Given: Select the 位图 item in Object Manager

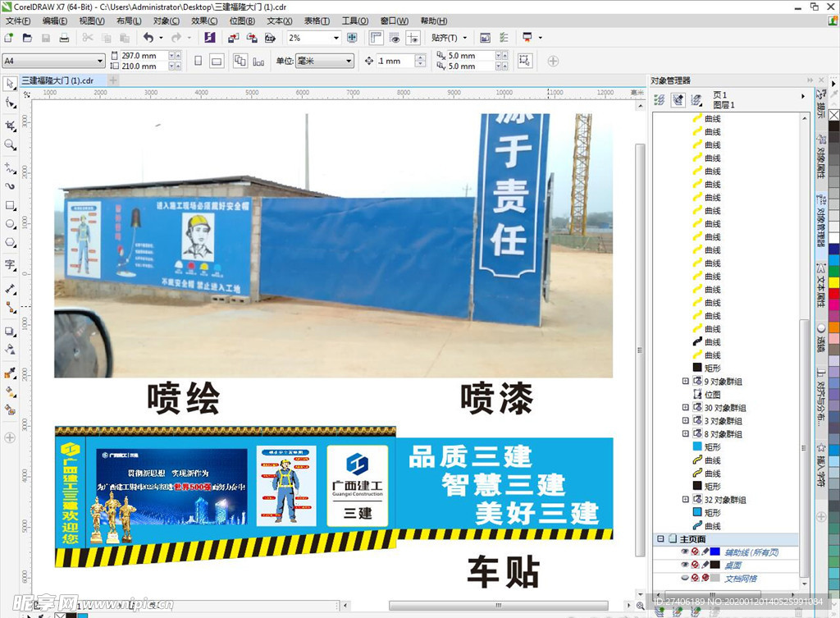Looking at the screenshot, I should coord(712,395).
